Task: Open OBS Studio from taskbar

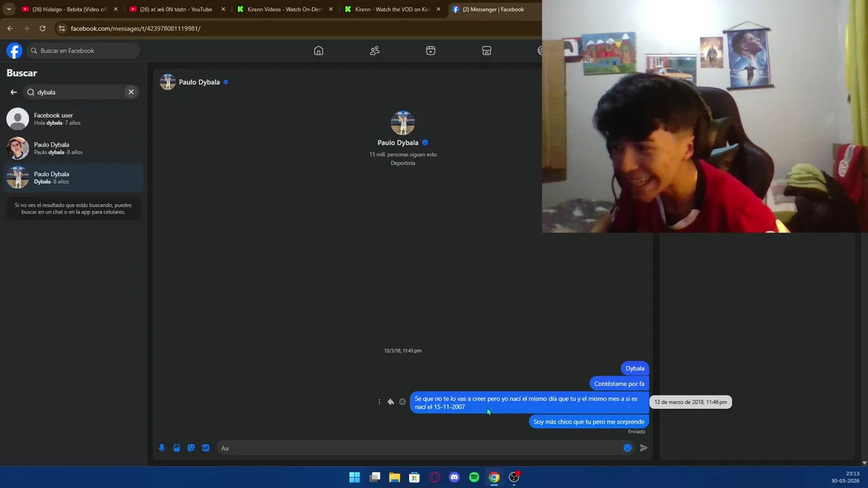Action: point(514,477)
